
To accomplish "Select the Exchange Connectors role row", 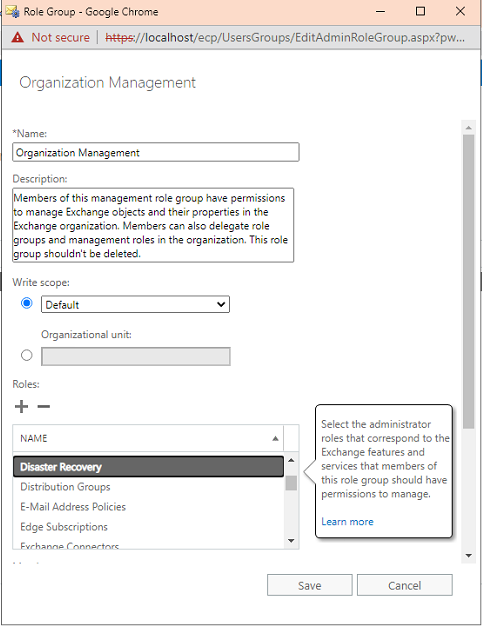I will click(x=148, y=545).
